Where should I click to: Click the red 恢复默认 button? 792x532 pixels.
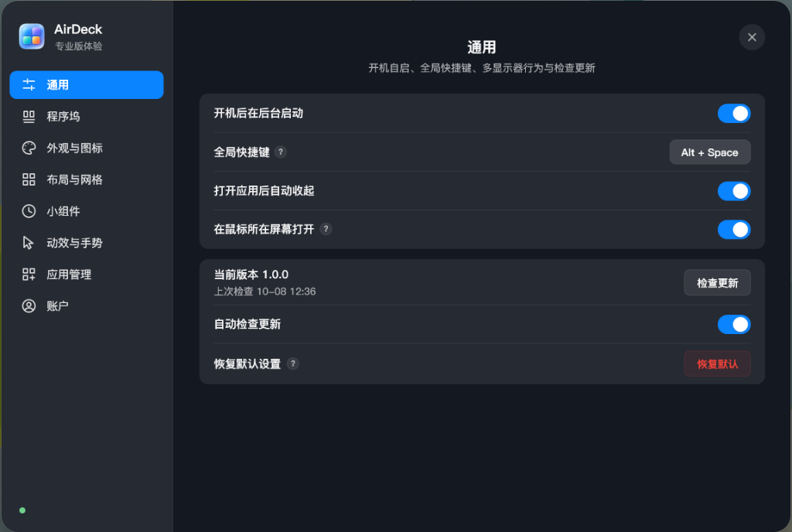(x=717, y=364)
